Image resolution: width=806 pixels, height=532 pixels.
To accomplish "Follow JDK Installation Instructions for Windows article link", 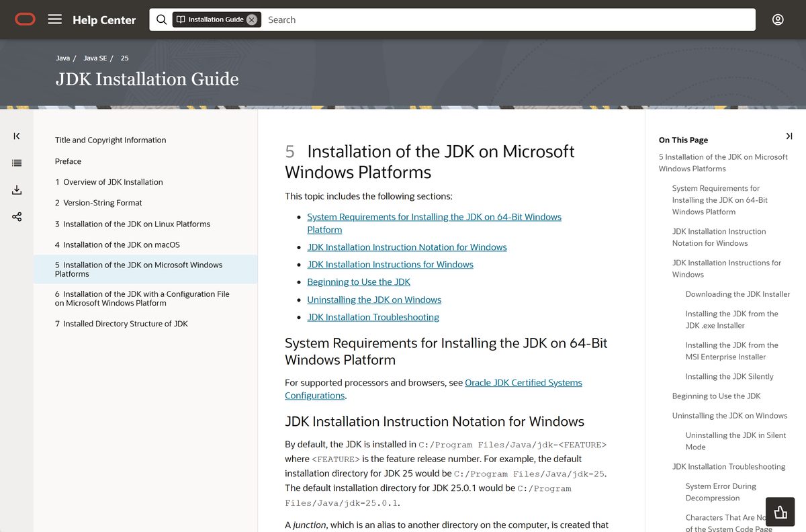I will point(390,265).
